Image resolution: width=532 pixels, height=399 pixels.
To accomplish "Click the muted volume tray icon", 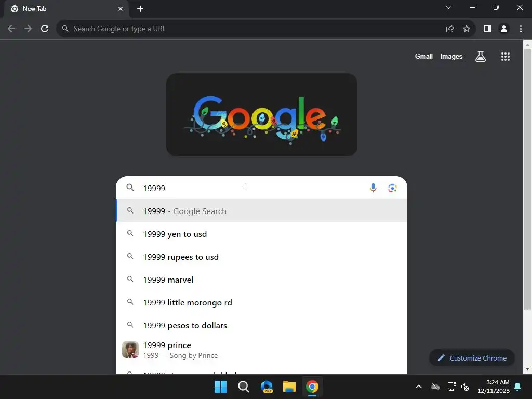I will tap(465, 387).
